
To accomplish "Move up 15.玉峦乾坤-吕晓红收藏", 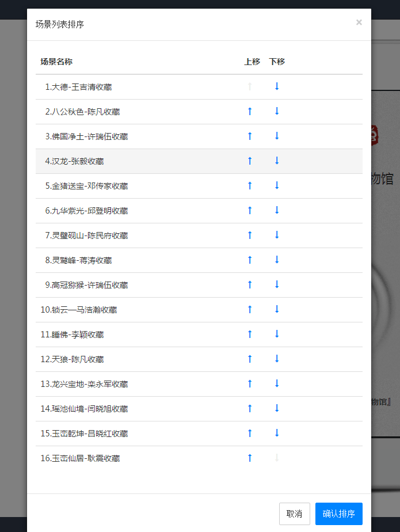I will click(250, 434).
